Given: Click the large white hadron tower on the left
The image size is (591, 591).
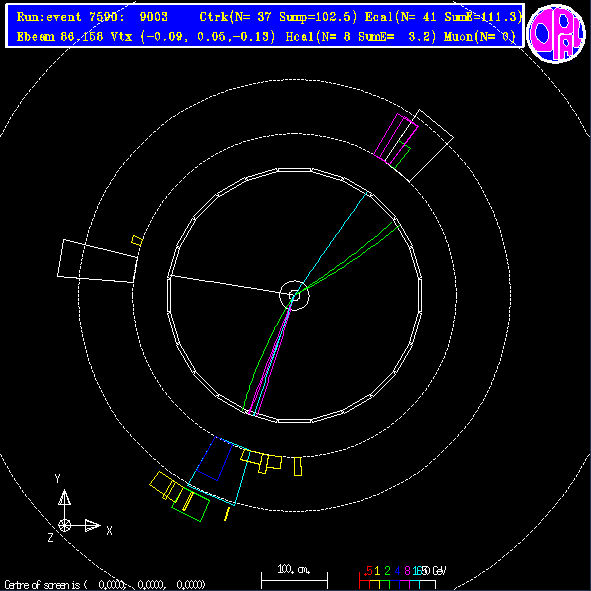Looking at the screenshot, I should [x=97, y=261].
